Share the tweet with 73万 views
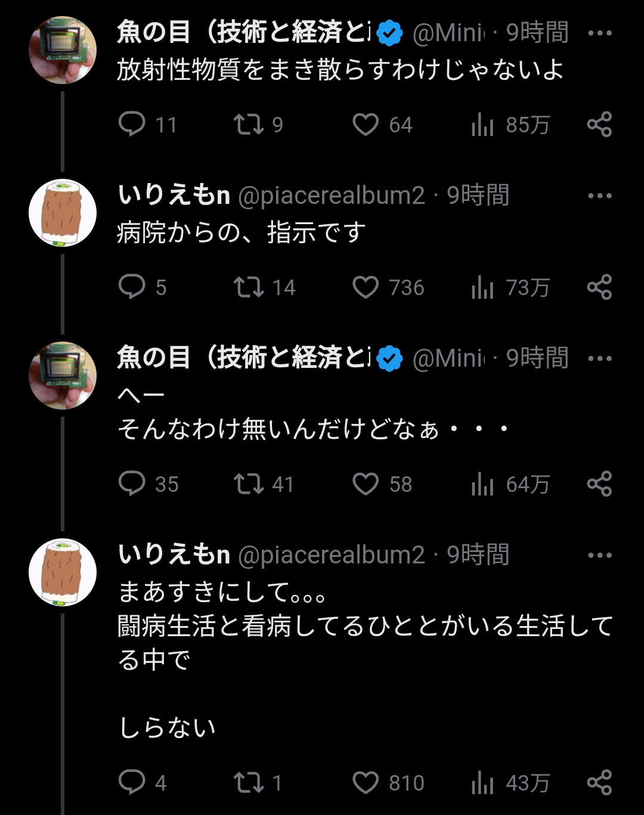The height and width of the screenshot is (815, 644). pos(599,287)
